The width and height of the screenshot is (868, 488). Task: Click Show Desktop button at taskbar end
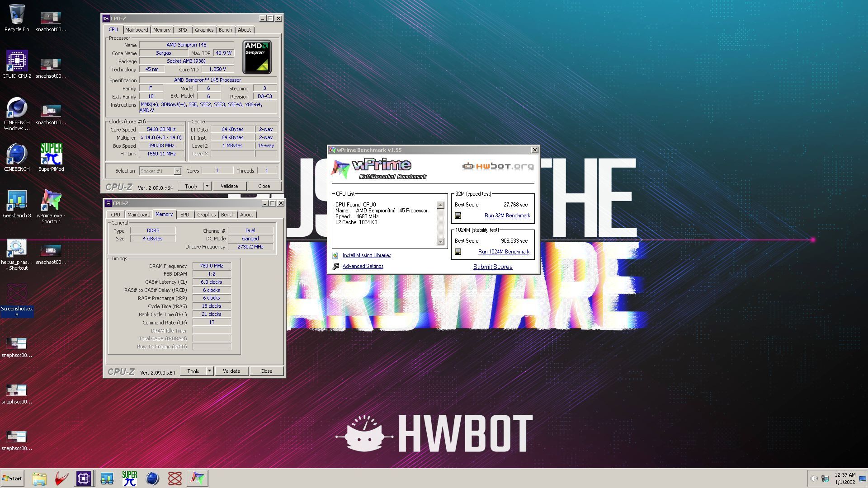(863, 479)
